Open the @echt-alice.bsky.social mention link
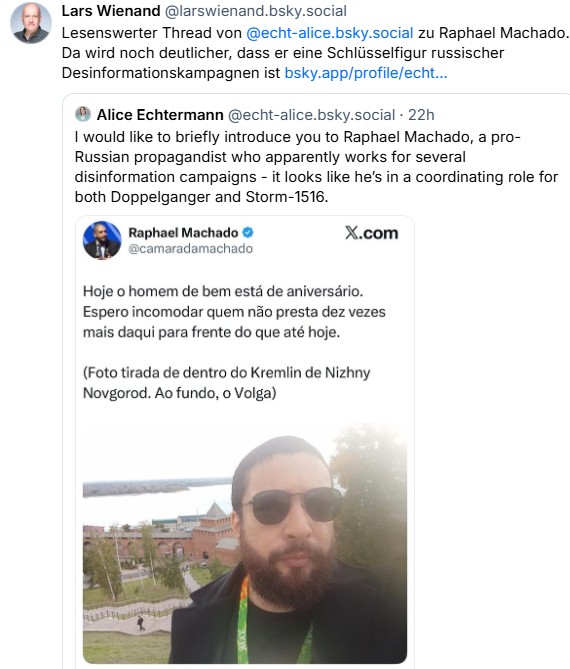The height and width of the screenshot is (669, 570). pyautogui.click(x=330, y=33)
